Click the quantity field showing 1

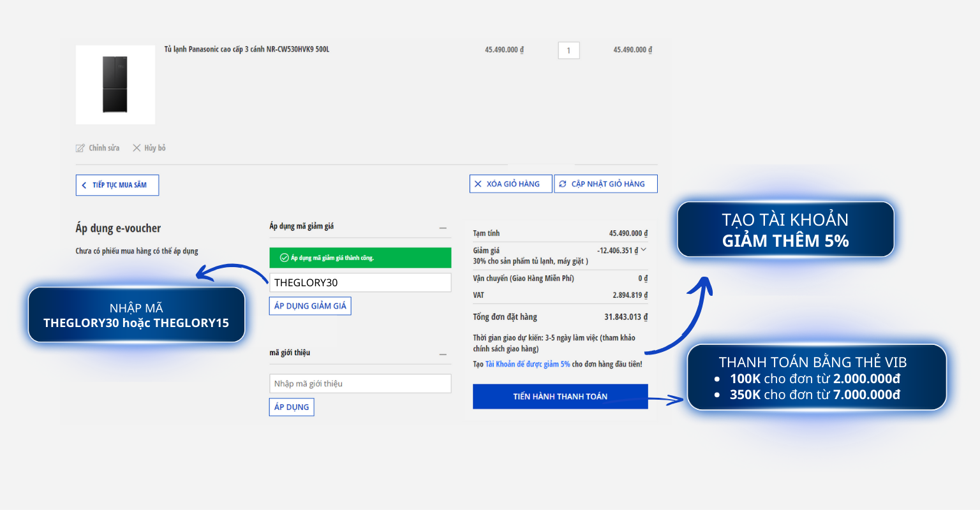click(x=568, y=50)
